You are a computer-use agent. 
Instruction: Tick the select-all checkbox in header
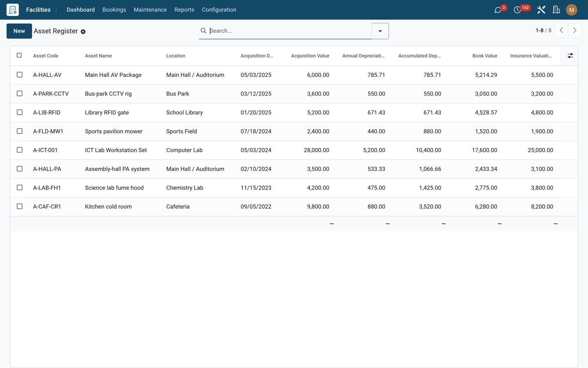coord(19,55)
